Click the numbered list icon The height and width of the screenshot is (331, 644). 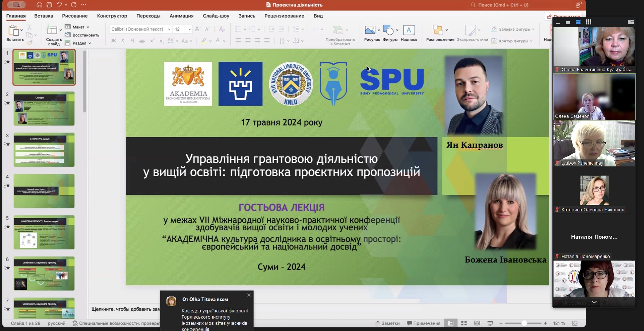[252, 29]
